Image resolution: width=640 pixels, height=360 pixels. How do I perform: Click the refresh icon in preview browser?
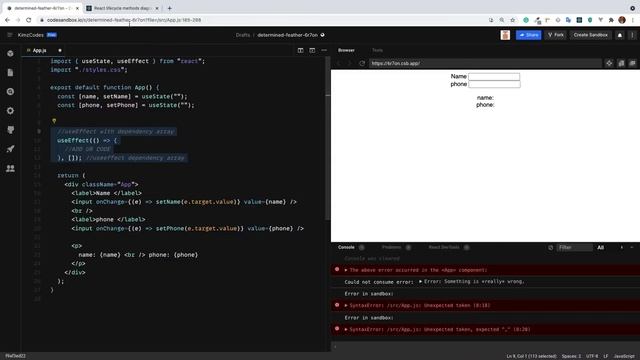pyautogui.click(x=362, y=63)
